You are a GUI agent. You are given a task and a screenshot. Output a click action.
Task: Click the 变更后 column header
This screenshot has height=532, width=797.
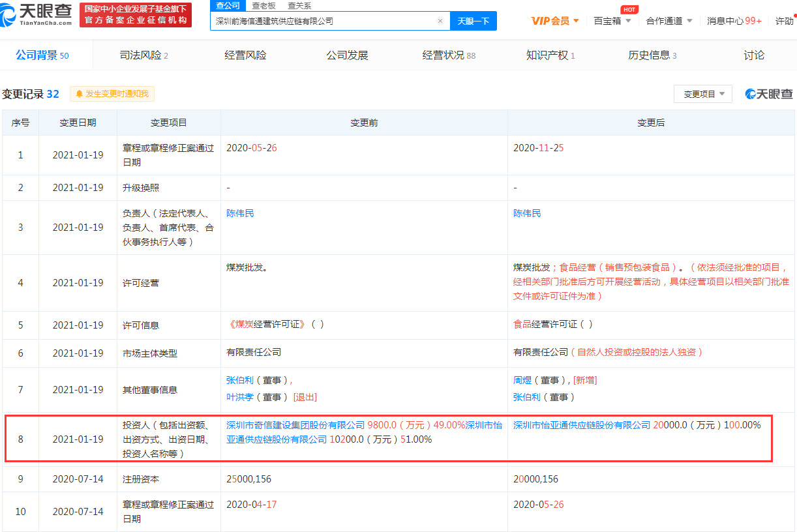coord(651,123)
